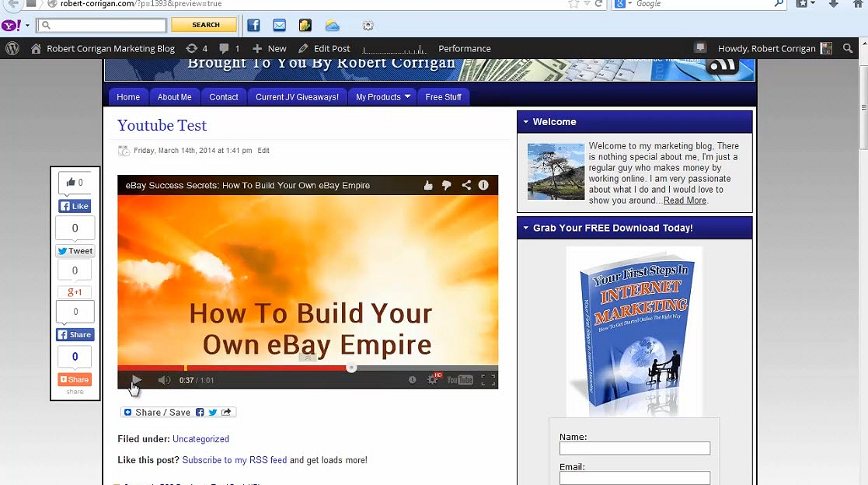Click the video progress bar scrubber
This screenshot has height=485, width=868.
tap(351, 368)
